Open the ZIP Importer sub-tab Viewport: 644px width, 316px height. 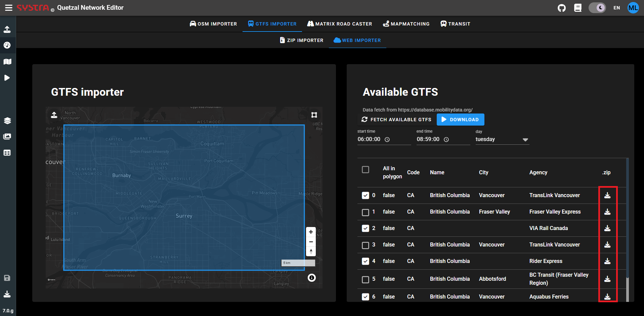tap(302, 40)
